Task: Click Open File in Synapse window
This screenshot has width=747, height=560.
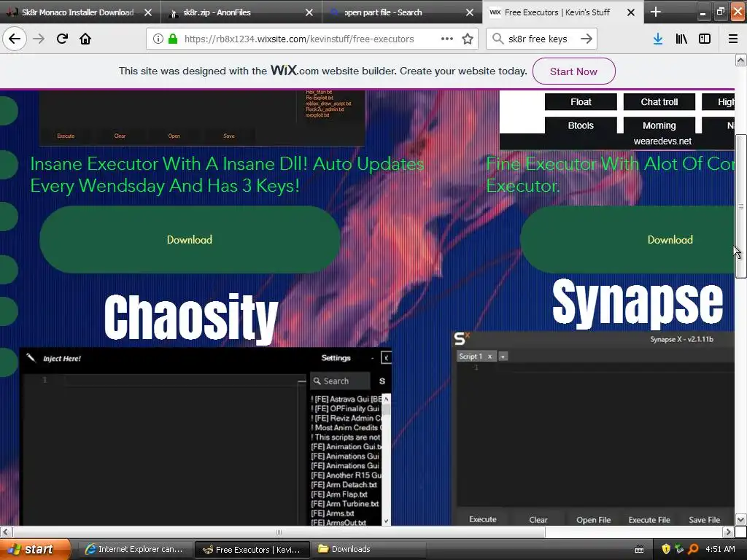Action: coord(594,519)
